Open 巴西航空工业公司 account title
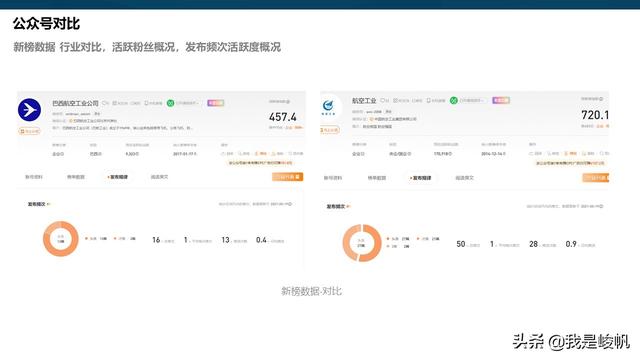 (75, 103)
